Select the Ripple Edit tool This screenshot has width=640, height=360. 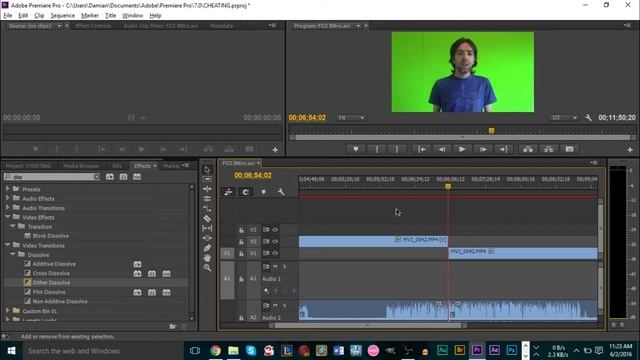tap(207, 189)
